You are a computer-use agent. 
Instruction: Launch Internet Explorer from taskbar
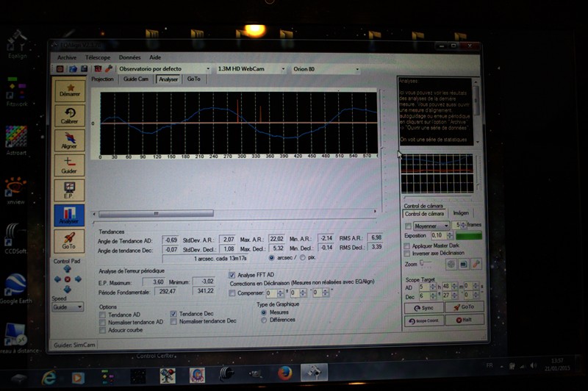[x=49, y=377]
